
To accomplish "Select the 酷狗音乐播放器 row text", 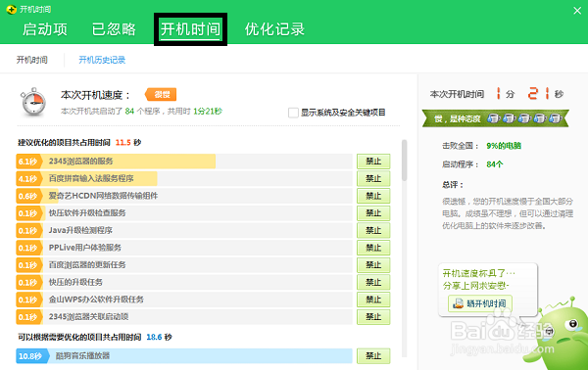I will pyautogui.click(x=82, y=355).
